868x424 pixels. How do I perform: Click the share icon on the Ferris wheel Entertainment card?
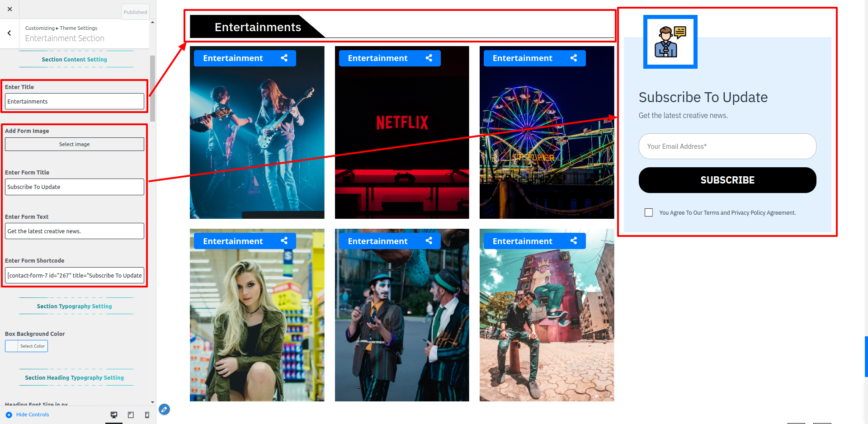point(574,58)
